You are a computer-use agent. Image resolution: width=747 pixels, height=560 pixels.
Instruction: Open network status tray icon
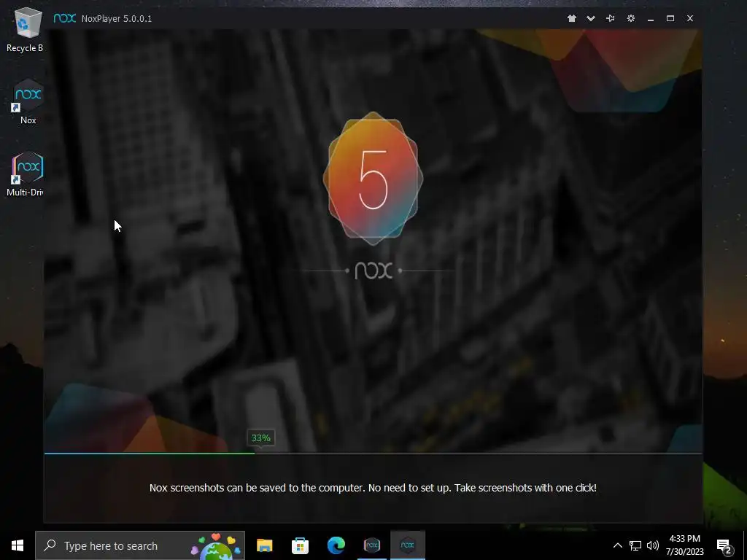635,545
